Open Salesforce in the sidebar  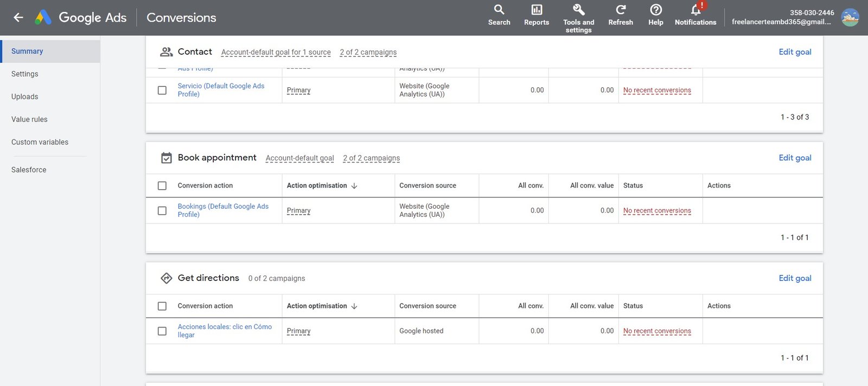point(29,170)
